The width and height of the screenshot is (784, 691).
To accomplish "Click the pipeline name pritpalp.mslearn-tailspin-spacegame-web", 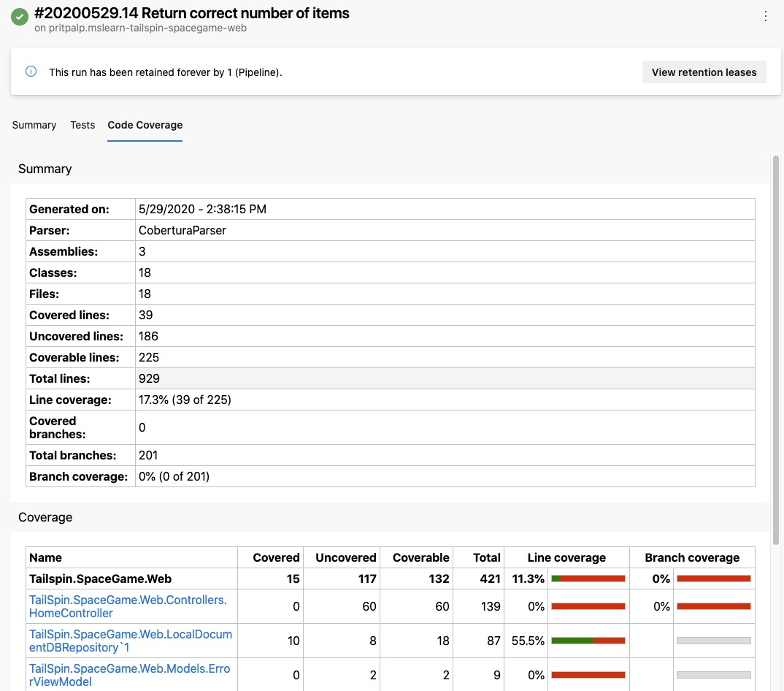I will pyautogui.click(x=147, y=28).
